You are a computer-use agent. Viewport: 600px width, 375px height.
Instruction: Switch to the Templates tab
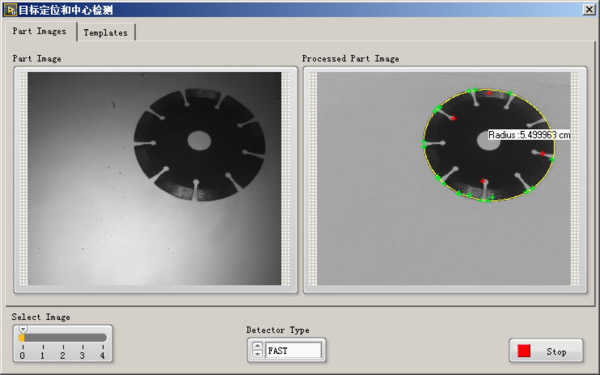click(x=106, y=33)
